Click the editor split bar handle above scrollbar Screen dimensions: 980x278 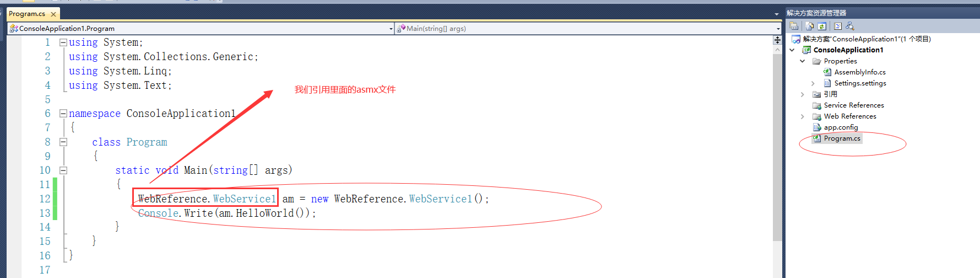[777, 40]
